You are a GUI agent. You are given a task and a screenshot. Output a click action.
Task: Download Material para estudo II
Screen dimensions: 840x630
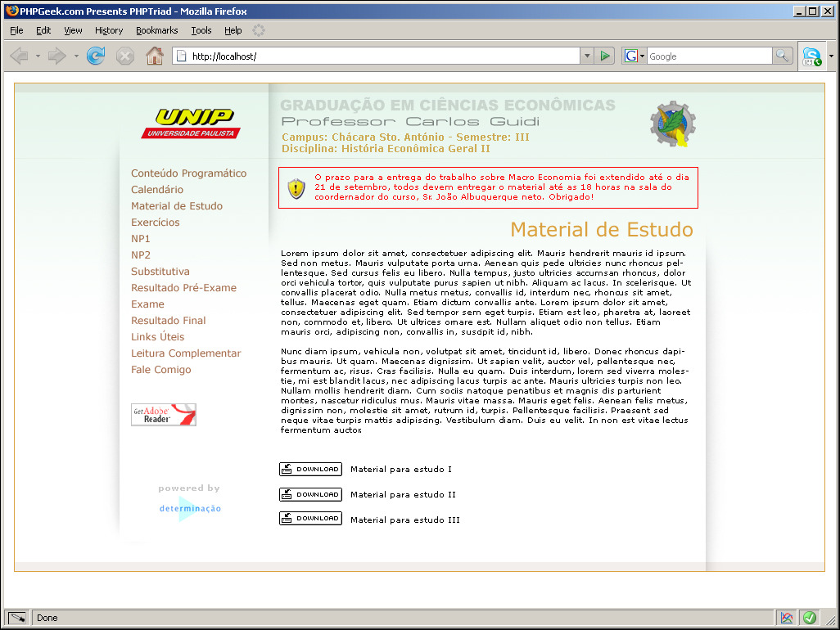coord(310,494)
